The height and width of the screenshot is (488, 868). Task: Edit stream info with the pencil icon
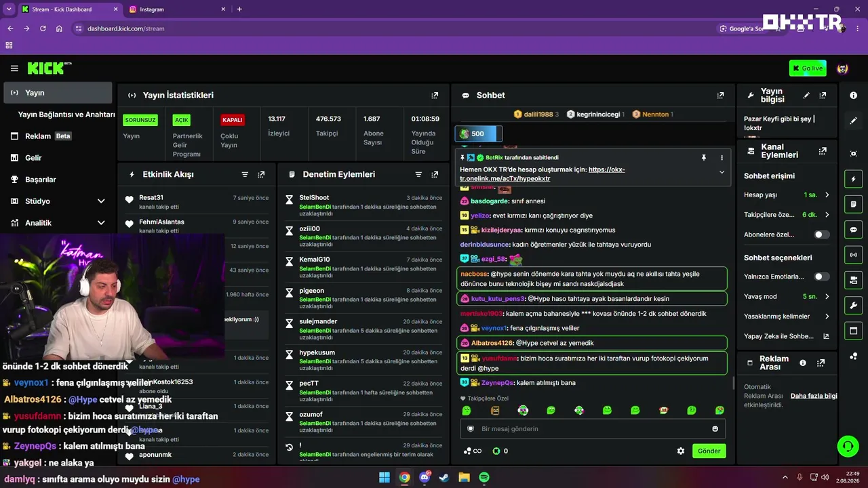806,96
